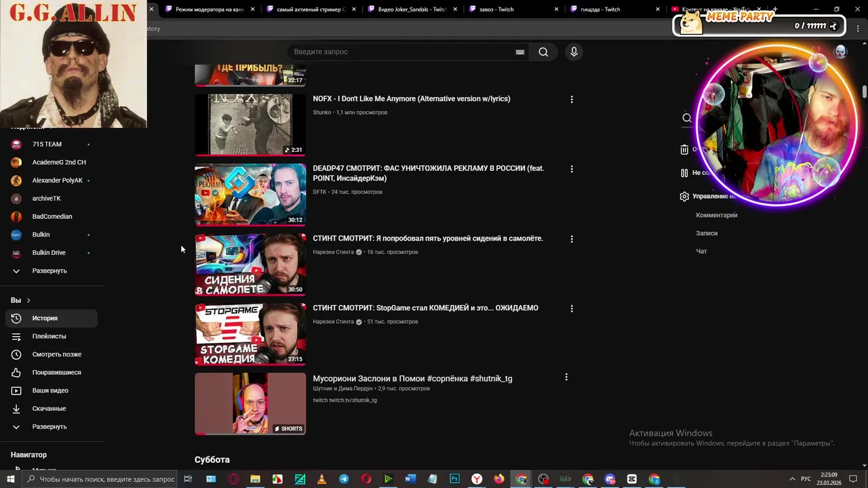Open СИДЕНИЯ В САМОЛЕТЕ video thumbnail

(x=250, y=264)
